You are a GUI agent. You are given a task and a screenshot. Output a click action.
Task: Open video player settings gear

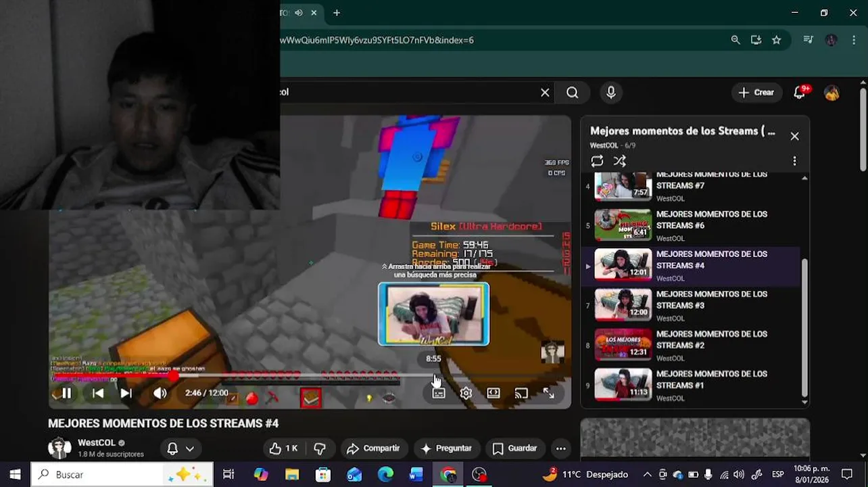(466, 393)
